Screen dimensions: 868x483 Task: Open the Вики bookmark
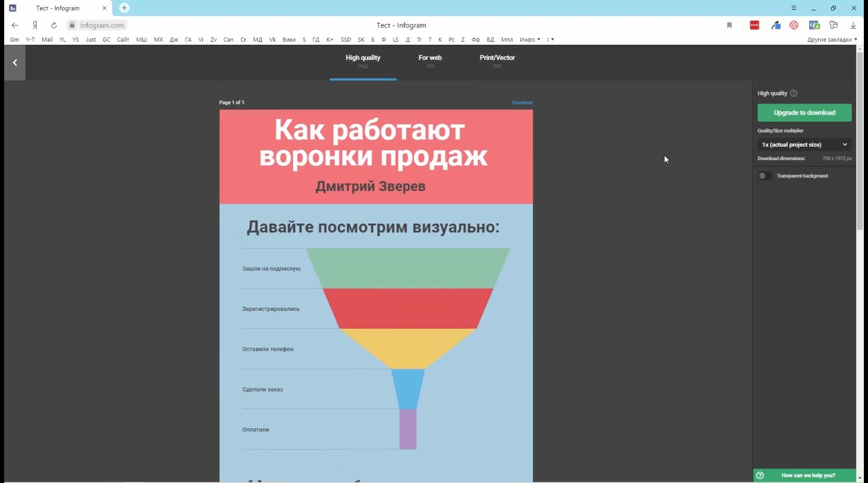point(289,40)
